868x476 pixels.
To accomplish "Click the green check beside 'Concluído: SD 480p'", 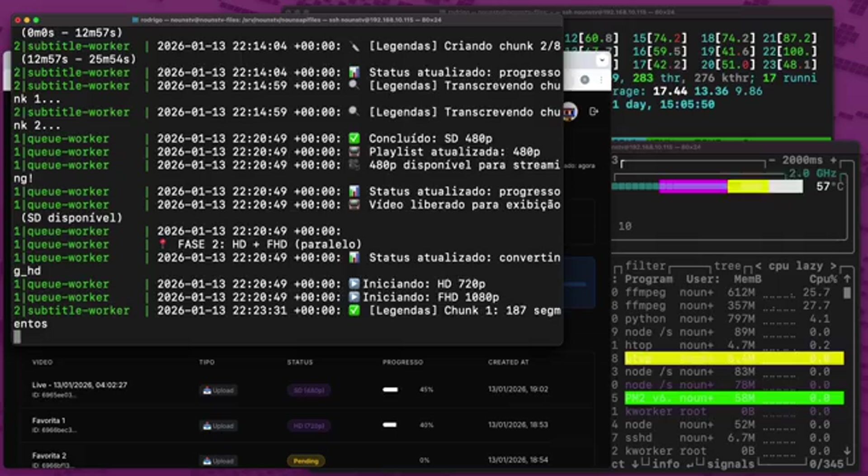I will 354,138.
